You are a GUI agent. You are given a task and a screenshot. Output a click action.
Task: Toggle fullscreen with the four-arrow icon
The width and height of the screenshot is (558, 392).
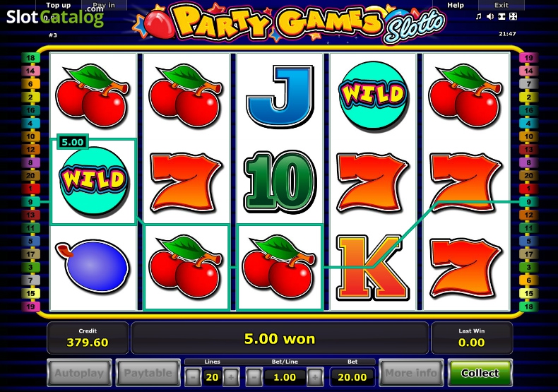(x=513, y=16)
